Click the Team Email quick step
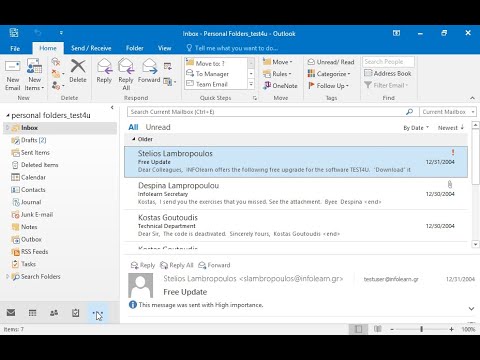 pos(216,84)
